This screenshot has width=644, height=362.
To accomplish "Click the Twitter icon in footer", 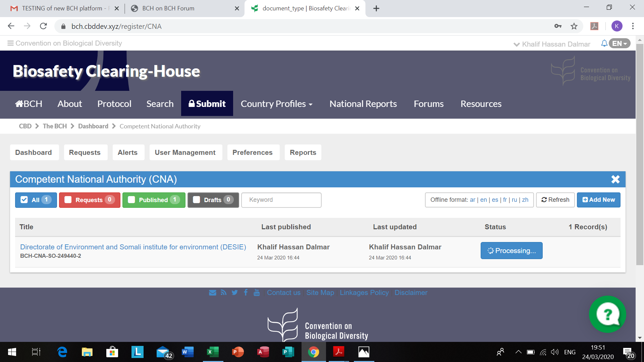I will tap(234, 293).
